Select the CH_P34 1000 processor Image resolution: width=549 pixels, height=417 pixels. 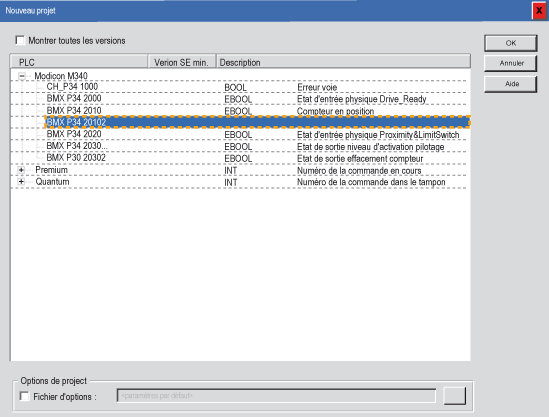point(72,87)
